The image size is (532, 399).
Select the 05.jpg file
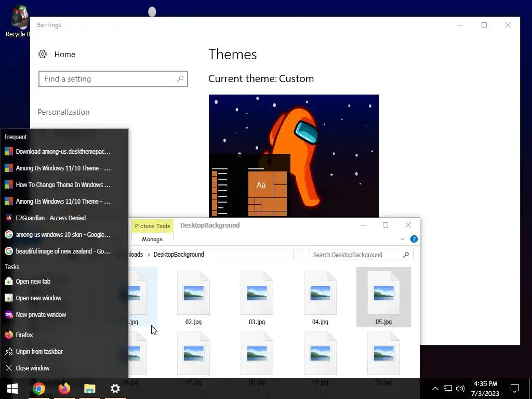383,297
